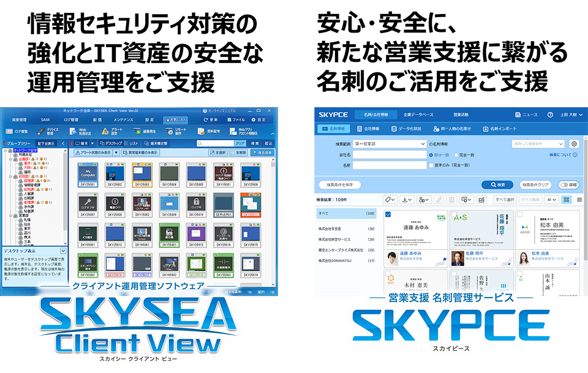Click the 会社名 input field
Screen dimensions: 588x373
point(390,155)
